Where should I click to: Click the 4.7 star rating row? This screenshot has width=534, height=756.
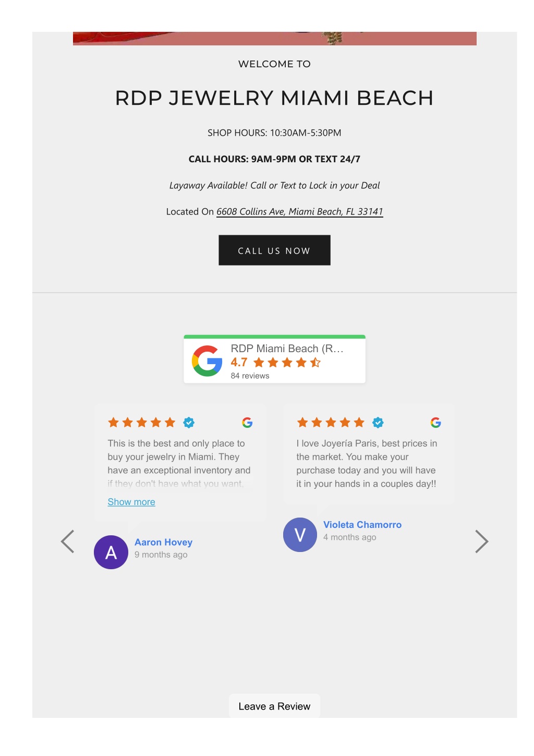point(276,363)
